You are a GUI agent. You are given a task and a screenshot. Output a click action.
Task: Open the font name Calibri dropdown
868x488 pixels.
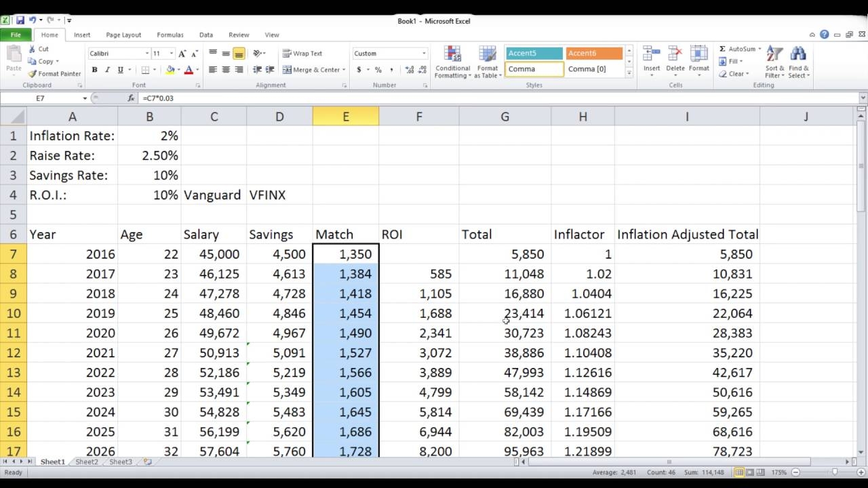pyautogui.click(x=147, y=54)
